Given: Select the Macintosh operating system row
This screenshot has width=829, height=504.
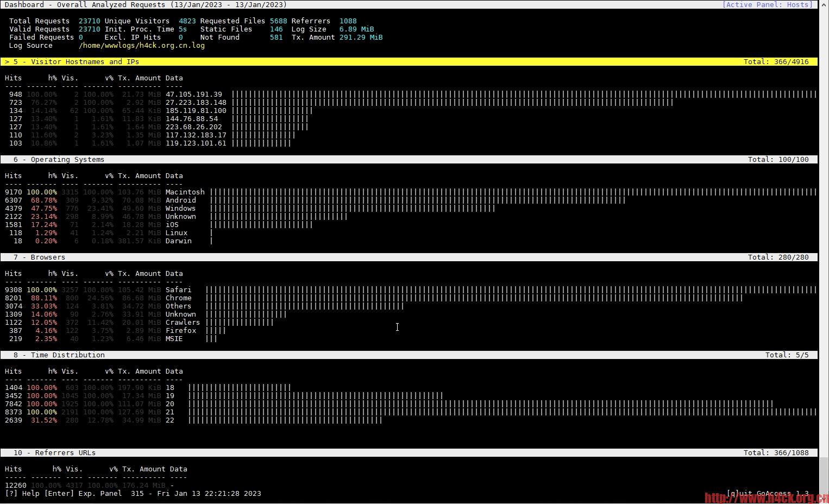Looking at the screenshot, I should coord(185,192).
